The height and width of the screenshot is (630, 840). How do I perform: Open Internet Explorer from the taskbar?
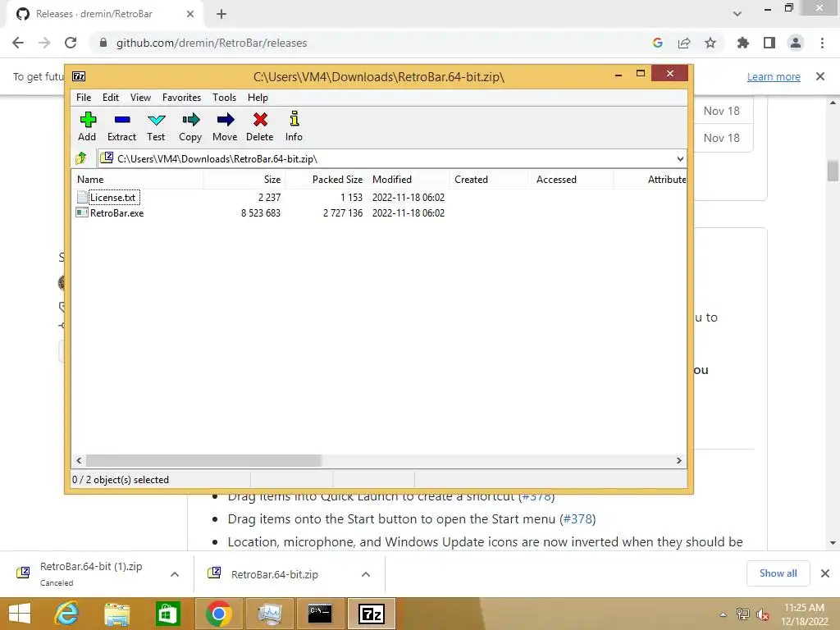point(66,614)
